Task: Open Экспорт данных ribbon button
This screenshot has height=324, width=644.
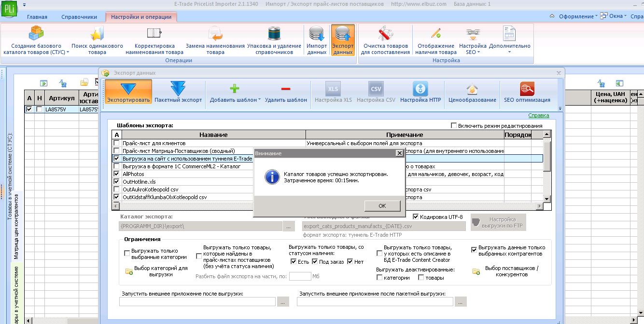Action: 343,40
